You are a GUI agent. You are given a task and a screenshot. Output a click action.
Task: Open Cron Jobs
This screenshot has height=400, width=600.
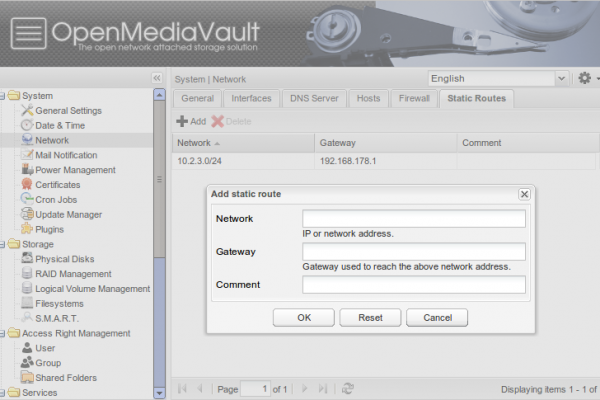click(56, 200)
